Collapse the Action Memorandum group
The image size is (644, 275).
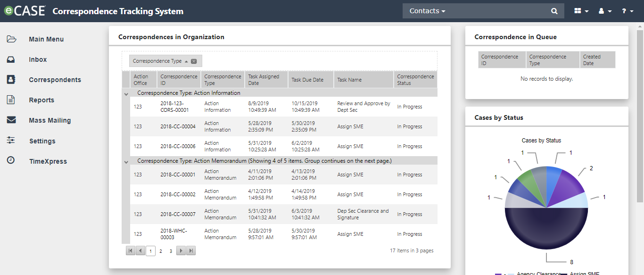[x=126, y=161]
